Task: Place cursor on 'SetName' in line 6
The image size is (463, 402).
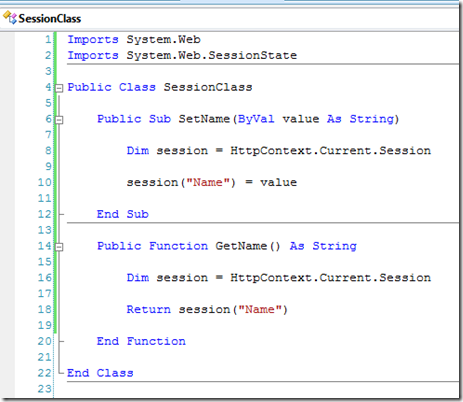Action: [x=204, y=119]
